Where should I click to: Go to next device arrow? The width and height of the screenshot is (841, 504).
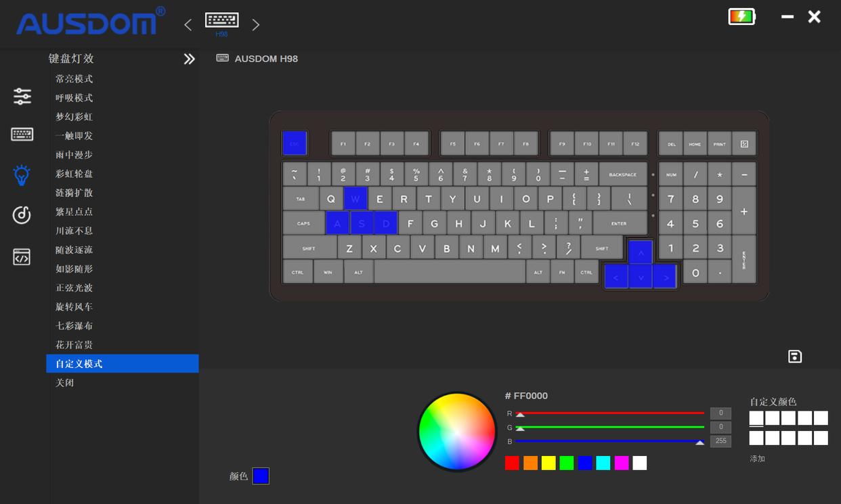(x=255, y=25)
